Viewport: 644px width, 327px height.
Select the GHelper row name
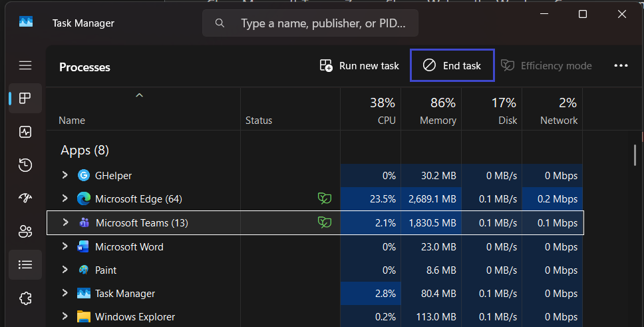pos(113,176)
